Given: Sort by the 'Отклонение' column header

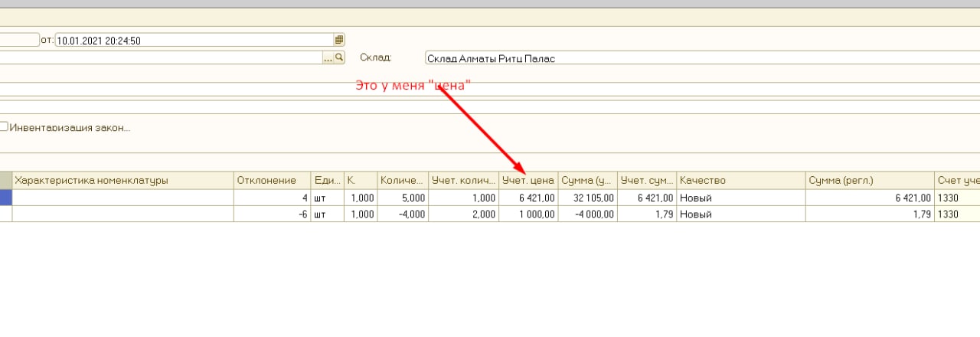Looking at the screenshot, I should coord(266,181).
